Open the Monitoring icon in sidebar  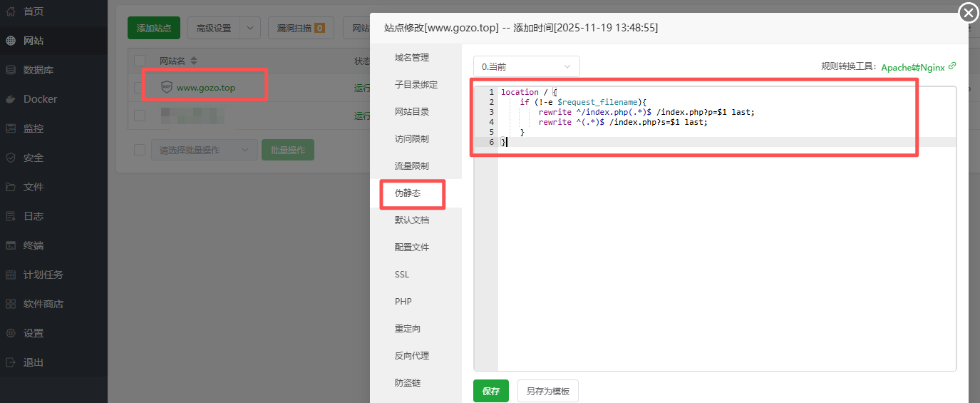pos(11,128)
